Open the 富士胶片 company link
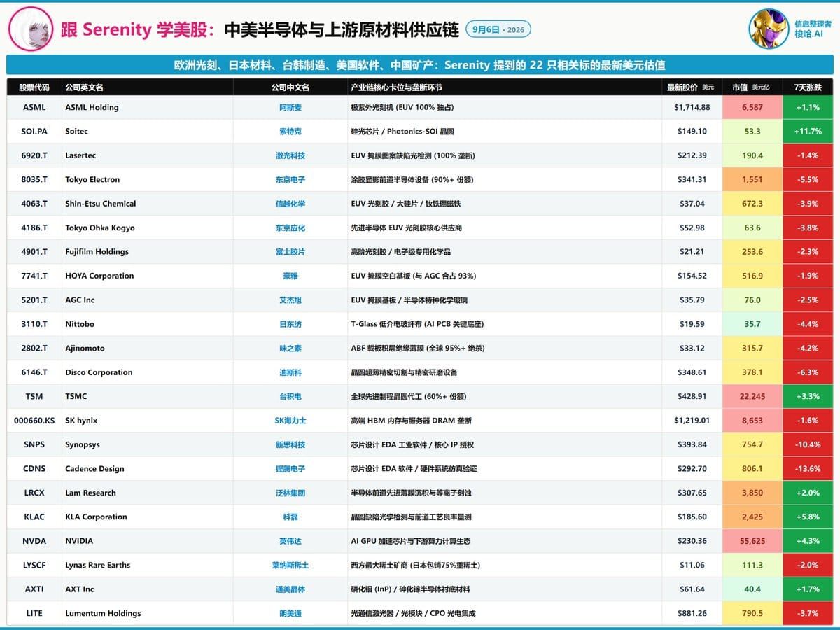 coord(290,252)
